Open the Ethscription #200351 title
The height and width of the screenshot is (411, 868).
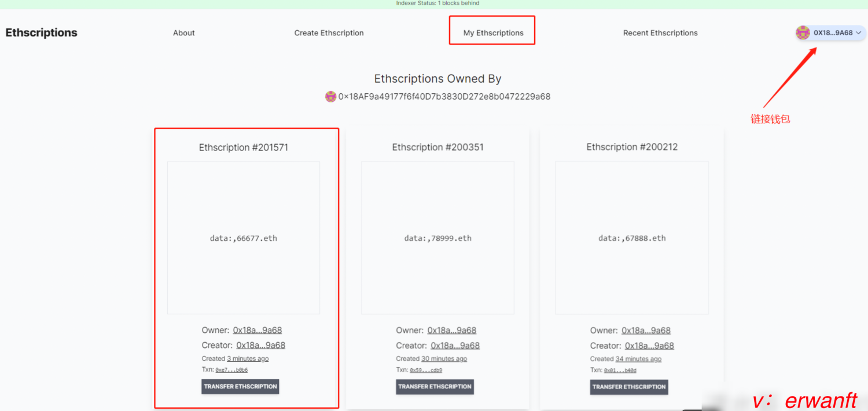tap(438, 147)
